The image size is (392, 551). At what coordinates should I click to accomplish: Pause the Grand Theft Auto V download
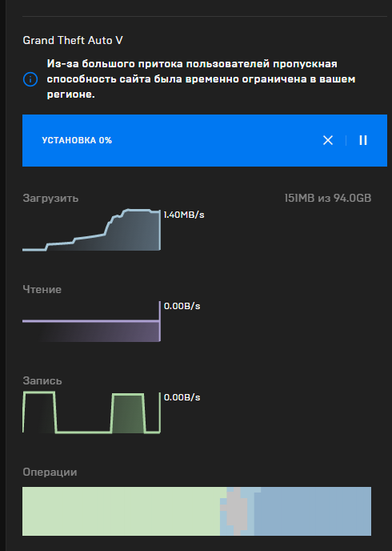363,140
